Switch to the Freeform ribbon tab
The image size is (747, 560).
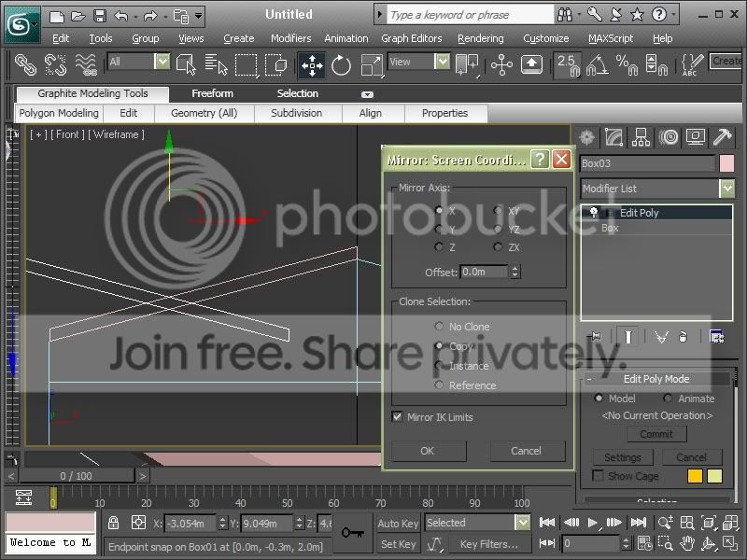[212, 93]
